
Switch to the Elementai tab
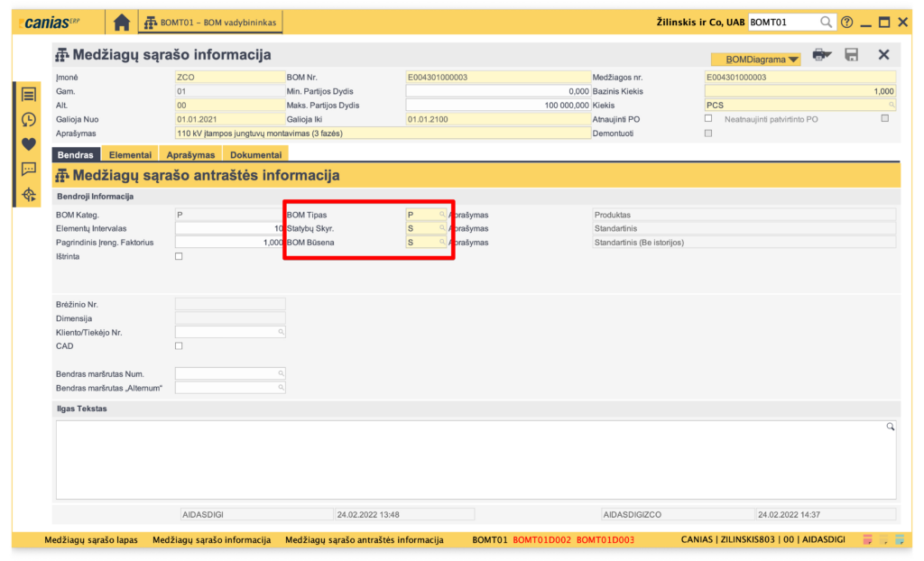point(130,155)
